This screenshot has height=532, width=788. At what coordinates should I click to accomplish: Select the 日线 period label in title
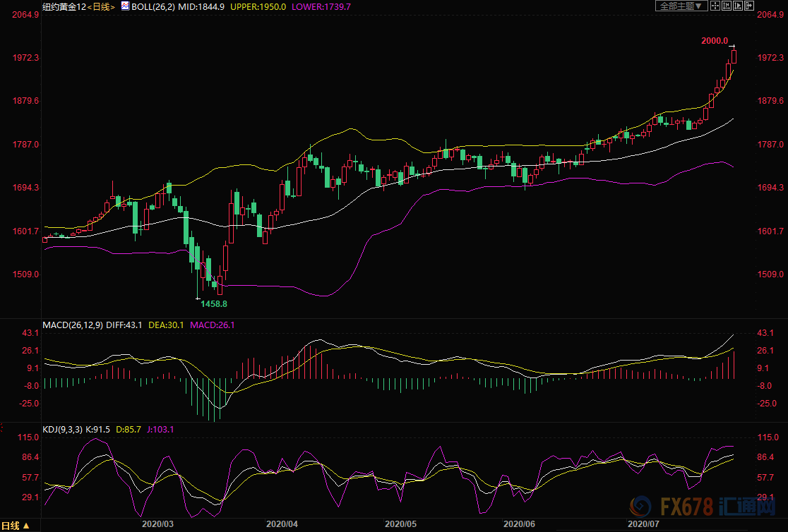(x=101, y=7)
